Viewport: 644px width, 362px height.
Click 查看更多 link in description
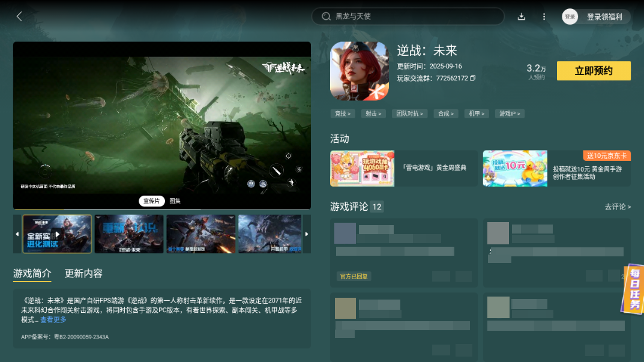(53, 320)
